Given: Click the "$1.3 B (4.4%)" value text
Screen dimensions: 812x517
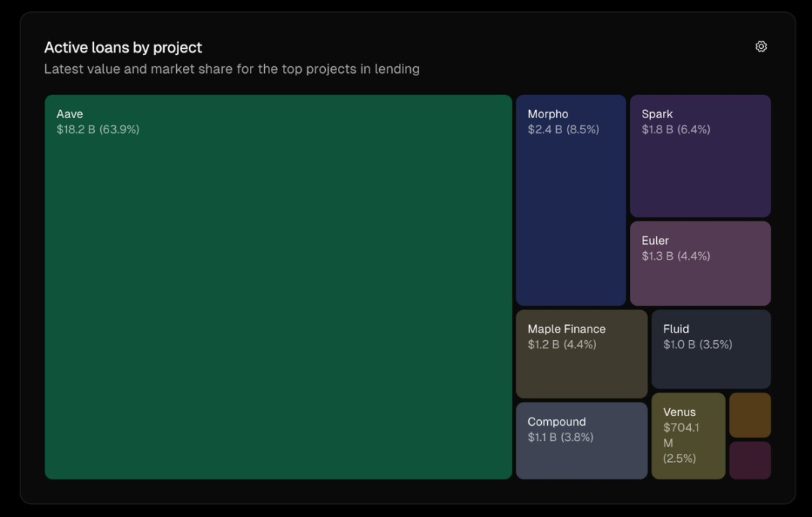Looking at the screenshot, I should (675, 256).
